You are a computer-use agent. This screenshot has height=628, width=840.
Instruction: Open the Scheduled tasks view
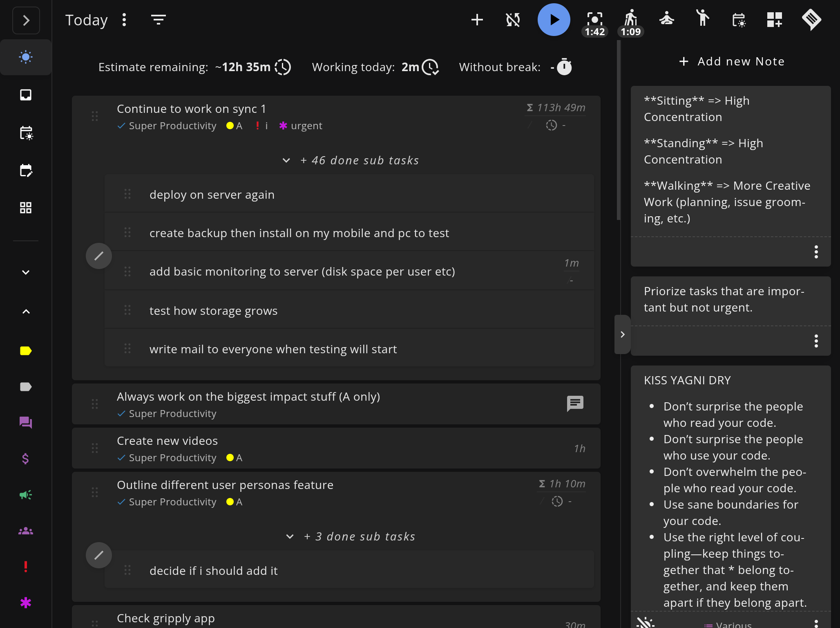tap(26, 133)
